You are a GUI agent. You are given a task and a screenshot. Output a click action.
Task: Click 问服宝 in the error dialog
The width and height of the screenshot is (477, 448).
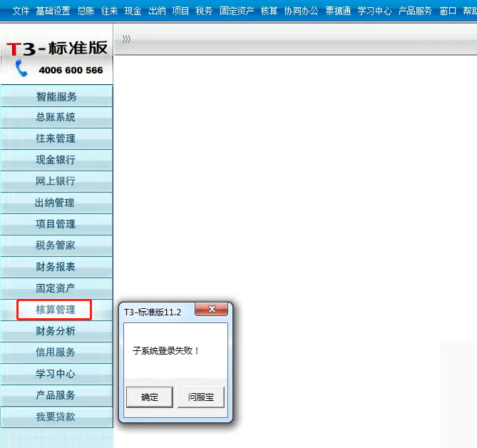pos(201,397)
